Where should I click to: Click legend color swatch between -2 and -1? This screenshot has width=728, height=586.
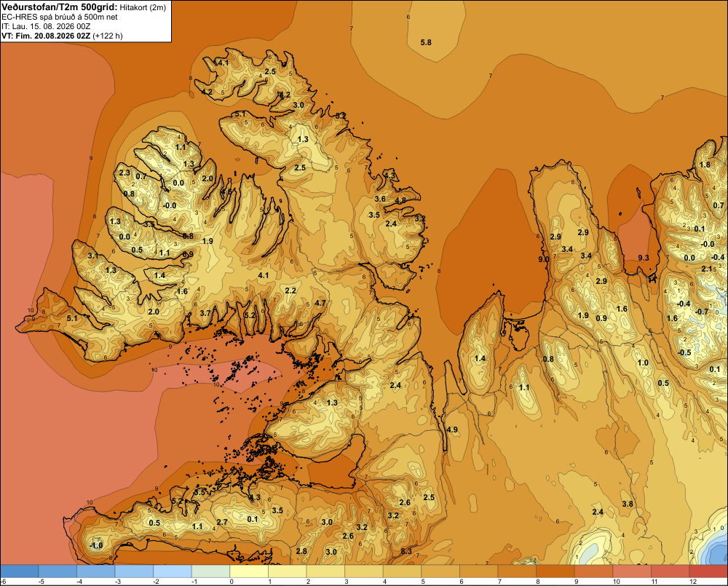tap(173, 571)
